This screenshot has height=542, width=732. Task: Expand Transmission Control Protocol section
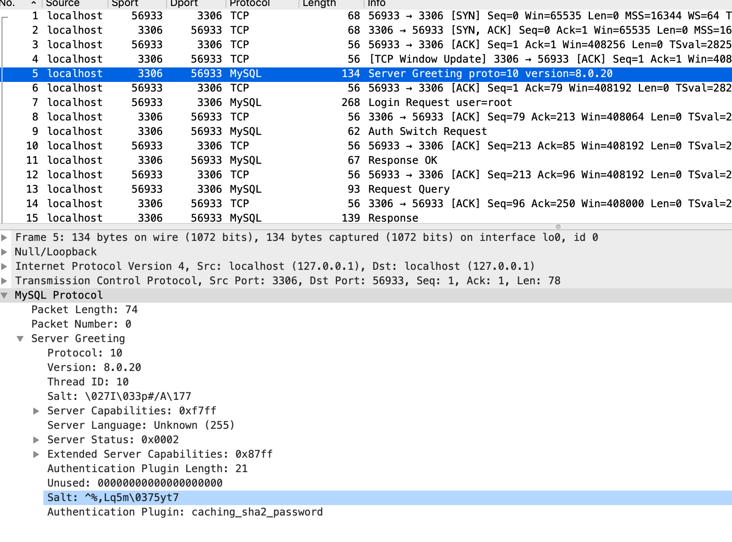[4, 281]
